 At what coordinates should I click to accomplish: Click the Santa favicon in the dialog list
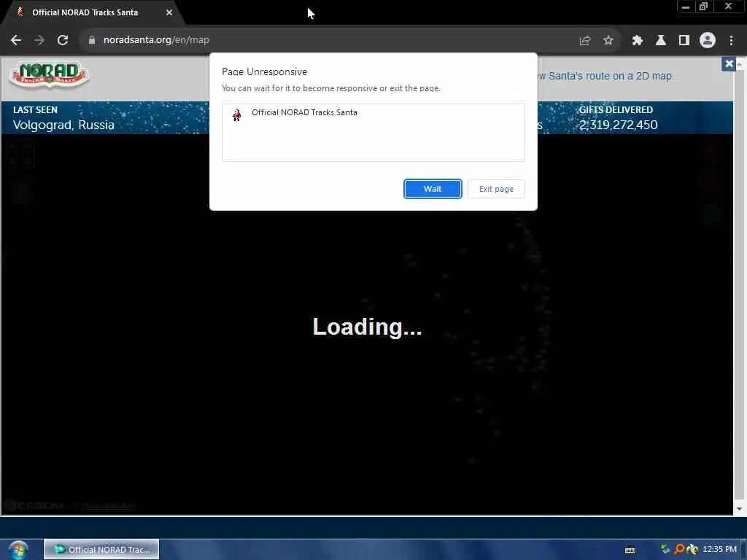(x=236, y=114)
